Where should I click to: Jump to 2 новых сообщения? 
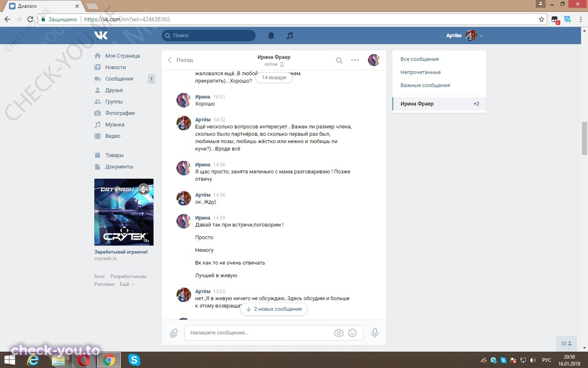coord(274,309)
